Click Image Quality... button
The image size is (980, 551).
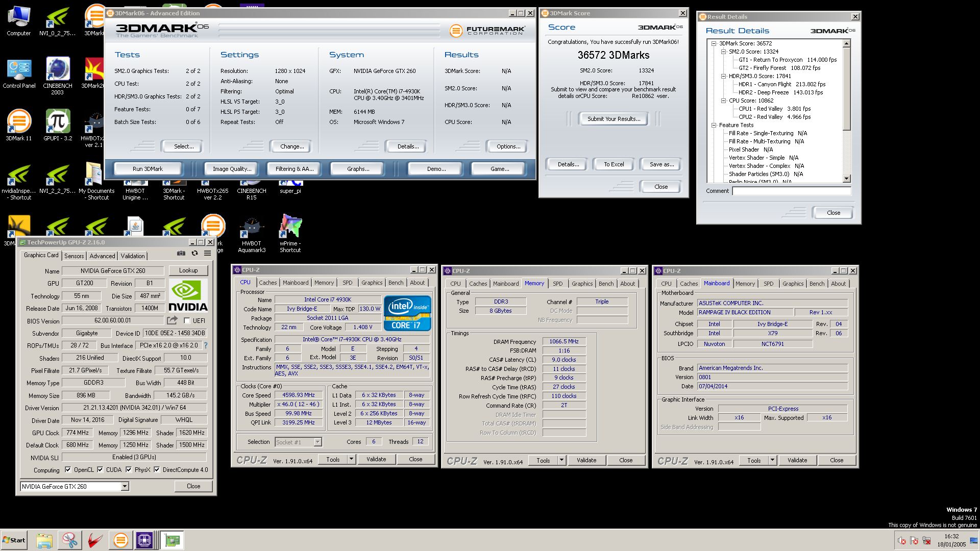tap(232, 169)
